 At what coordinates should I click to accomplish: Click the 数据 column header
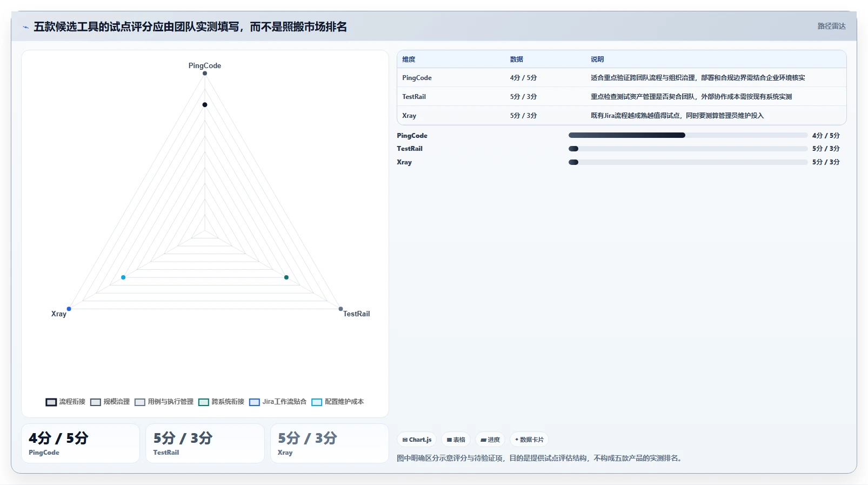[517, 59]
